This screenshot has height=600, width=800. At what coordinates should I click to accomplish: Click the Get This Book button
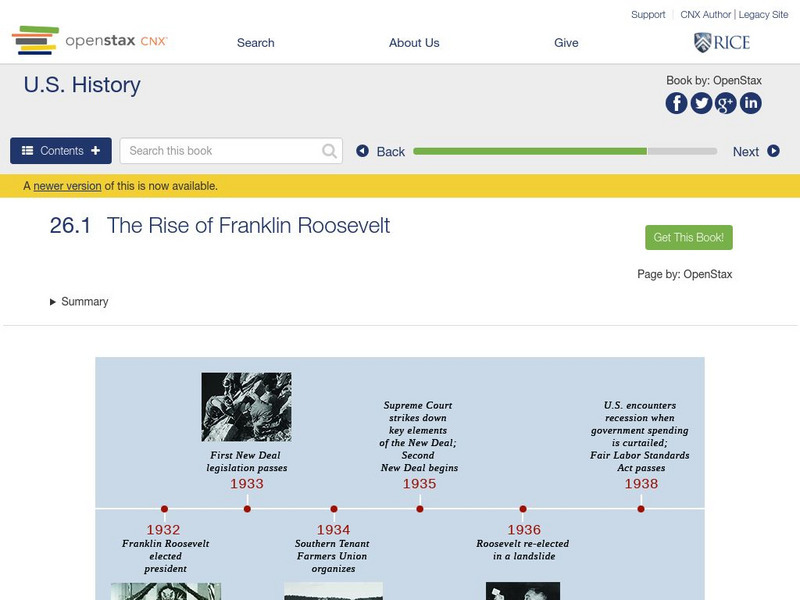tap(689, 237)
